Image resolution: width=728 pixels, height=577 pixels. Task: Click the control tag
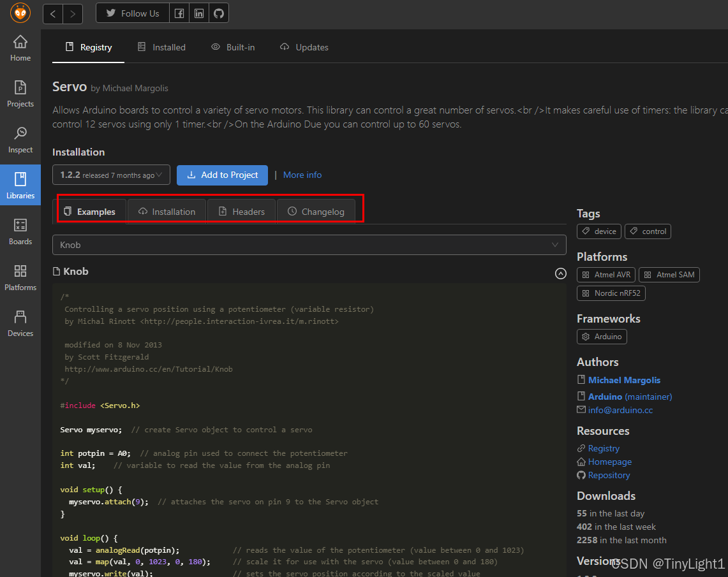[648, 231]
